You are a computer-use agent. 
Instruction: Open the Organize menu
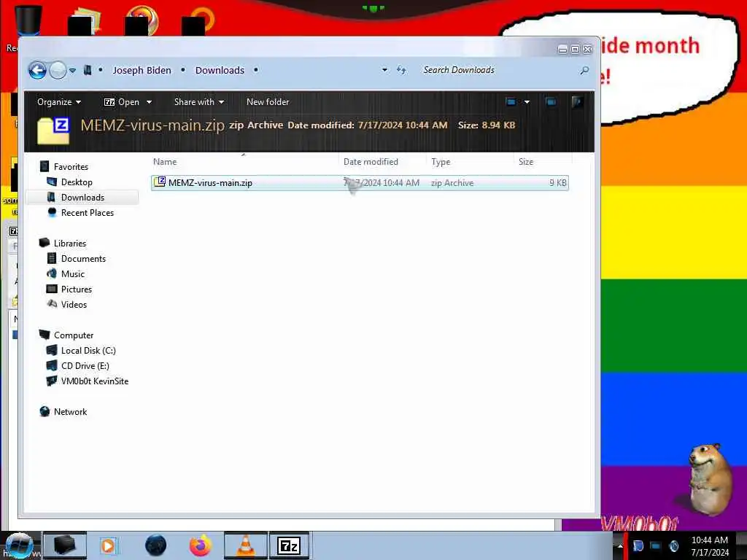59,102
